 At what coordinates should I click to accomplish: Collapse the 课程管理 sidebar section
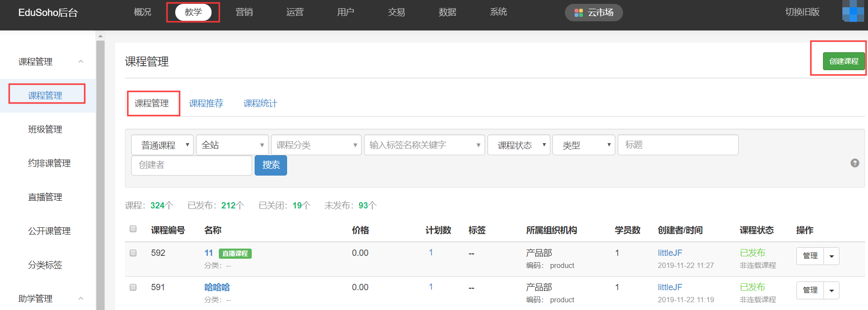[81, 61]
